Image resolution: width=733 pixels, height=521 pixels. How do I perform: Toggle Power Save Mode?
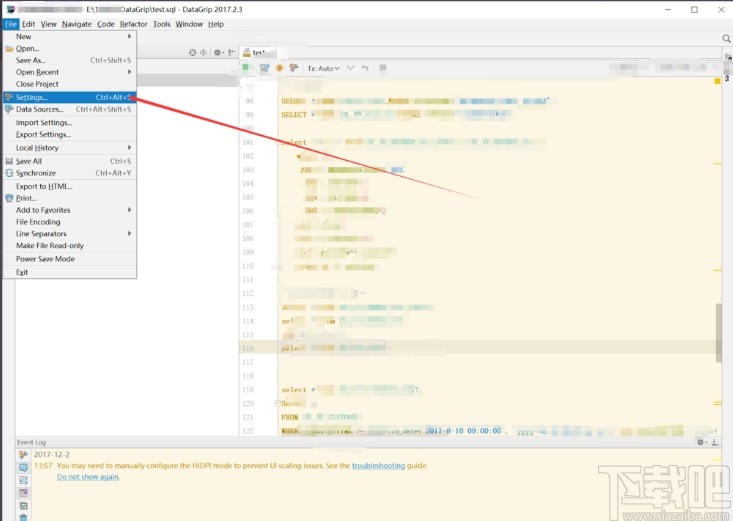[45, 259]
